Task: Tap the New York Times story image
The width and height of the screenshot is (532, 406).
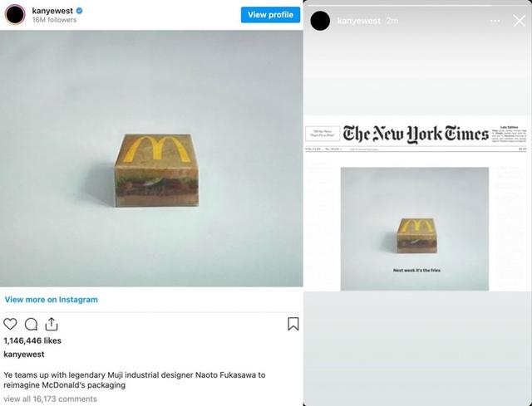Action: [x=417, y=203]
